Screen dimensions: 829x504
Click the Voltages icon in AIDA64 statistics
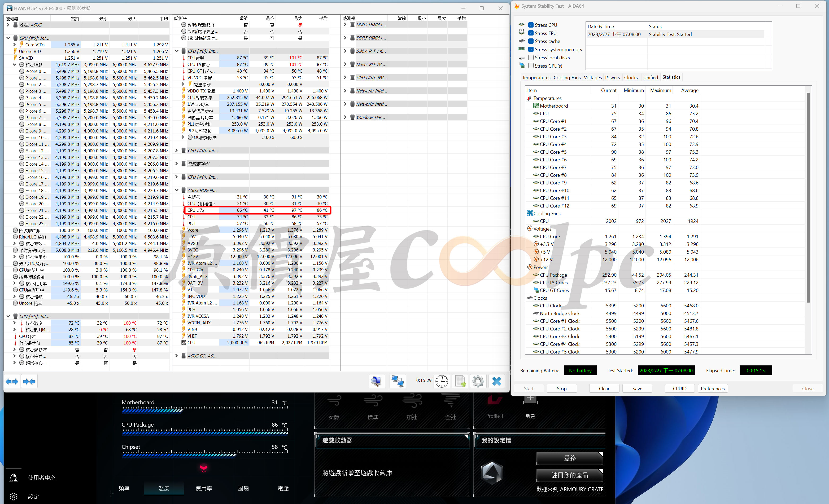click(530, 229)
